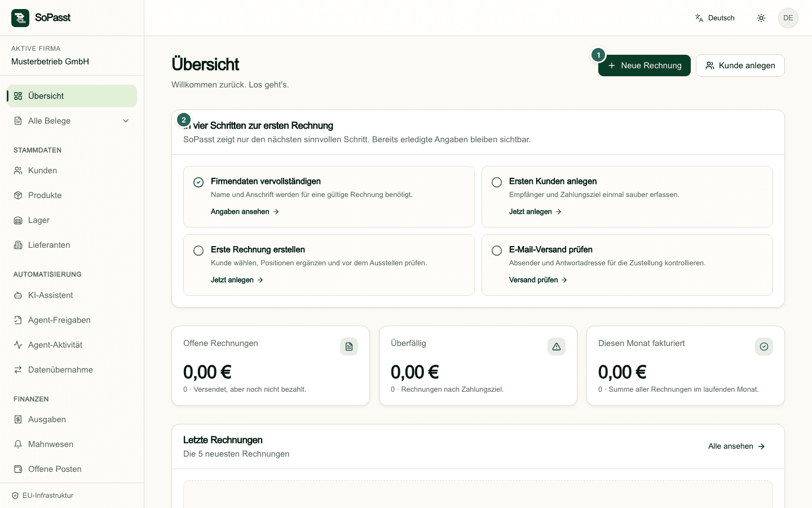This screenshot has width=812, height=508.
Task: Click the SoPasst logo icon
Action: 20,18
